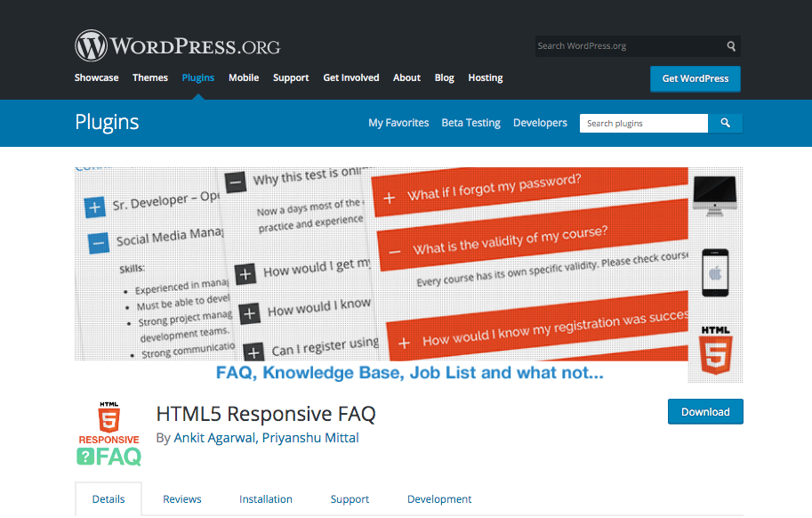This screenshot has height=518, width=812.
Task: Click the Download button
Action: click(705, 412)
